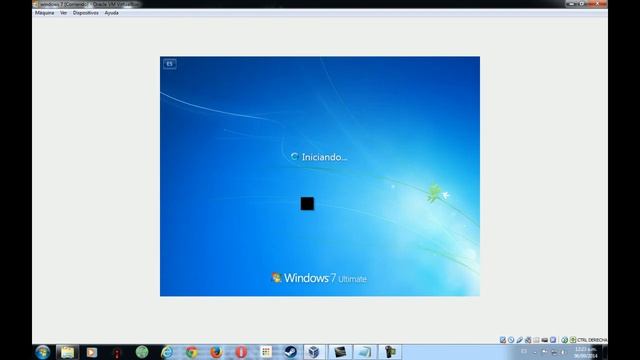Open the Dispositivos menu

86,13
